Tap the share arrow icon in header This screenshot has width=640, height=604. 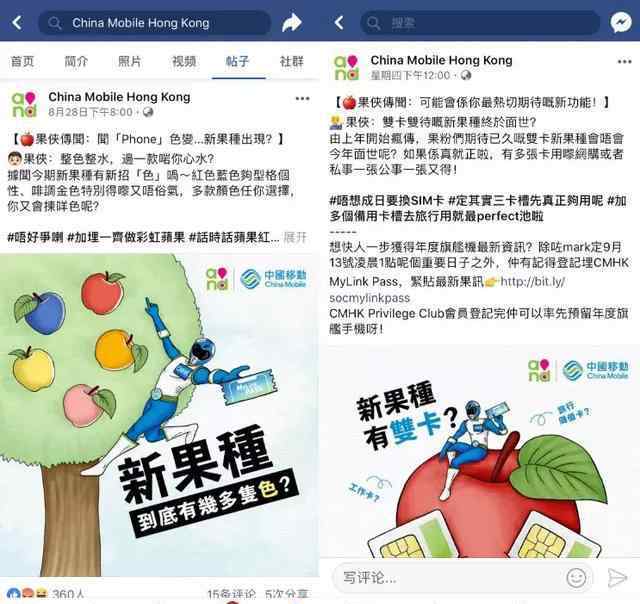point(292,22)
